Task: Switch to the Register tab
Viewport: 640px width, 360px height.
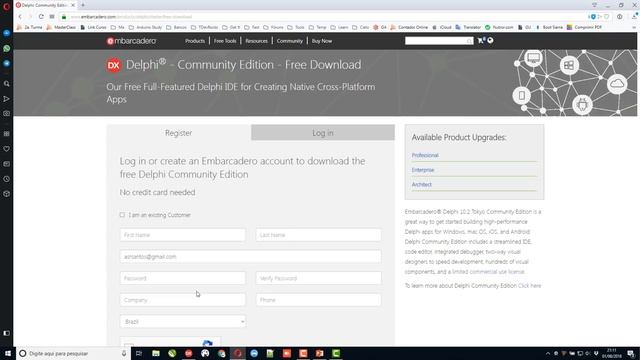Action: [x=179, y=133]
